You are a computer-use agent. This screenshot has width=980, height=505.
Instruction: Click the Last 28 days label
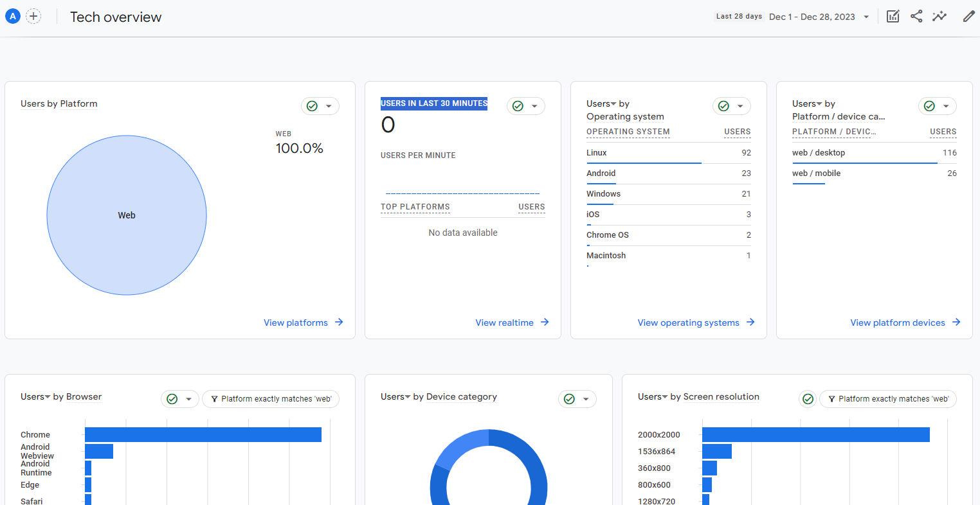739,17
